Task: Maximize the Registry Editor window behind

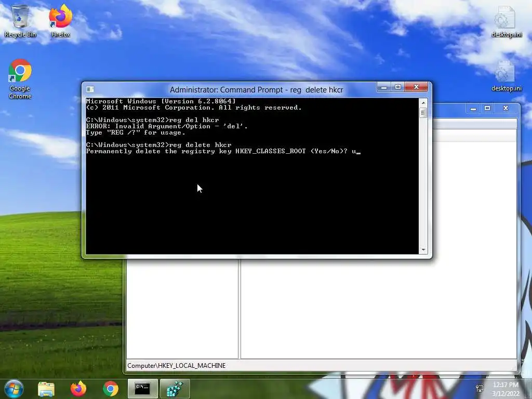Action: (x=487, y=109)
